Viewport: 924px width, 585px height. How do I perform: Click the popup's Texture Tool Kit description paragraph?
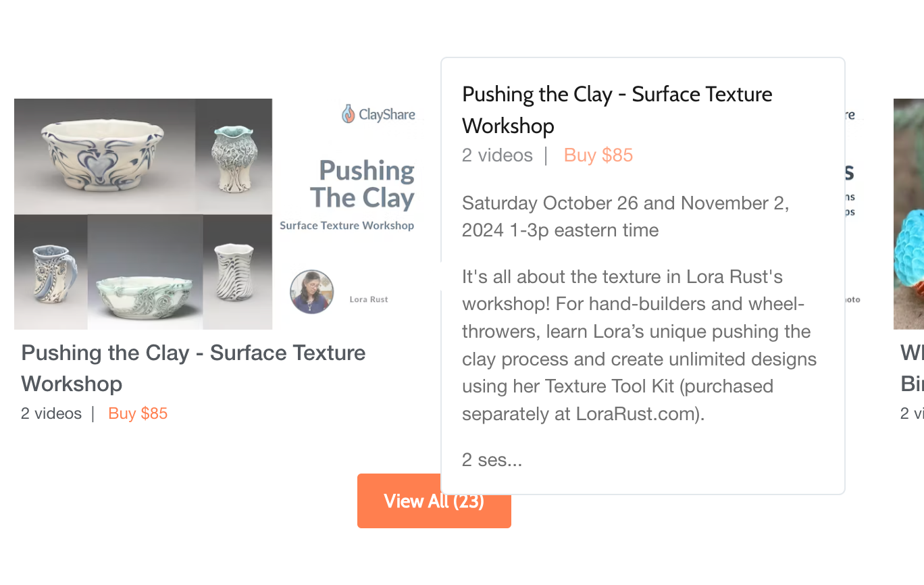coord(639,345)
